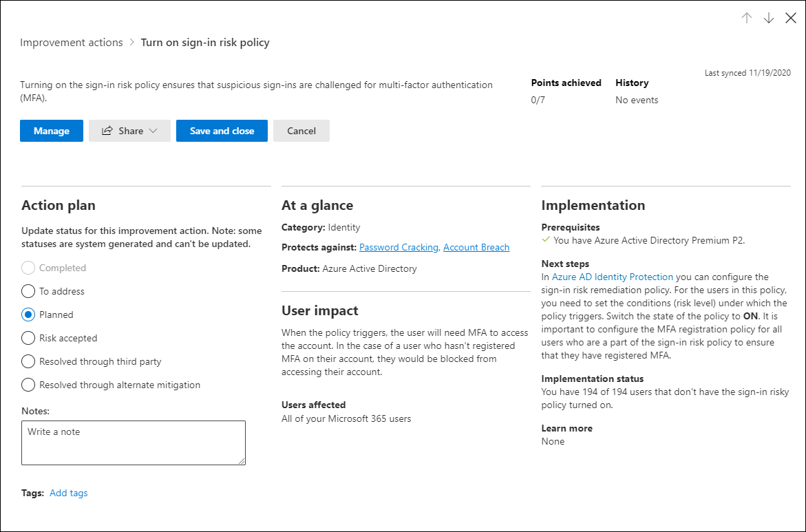Open the Password Cracking link
Viewport: 806px width, 532px height.
tap(399, 247)
